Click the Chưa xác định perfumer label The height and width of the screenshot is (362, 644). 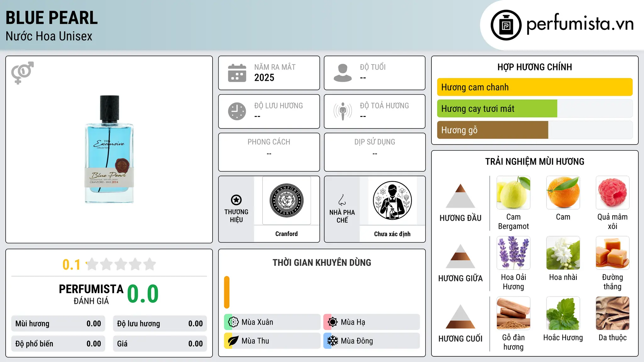click(392, 234)
